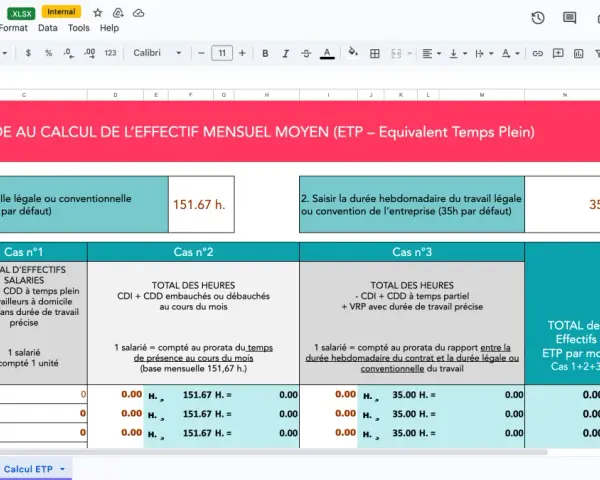Decrease font size with minus button
The image size is (600, 480).
(x=201, y=53)
